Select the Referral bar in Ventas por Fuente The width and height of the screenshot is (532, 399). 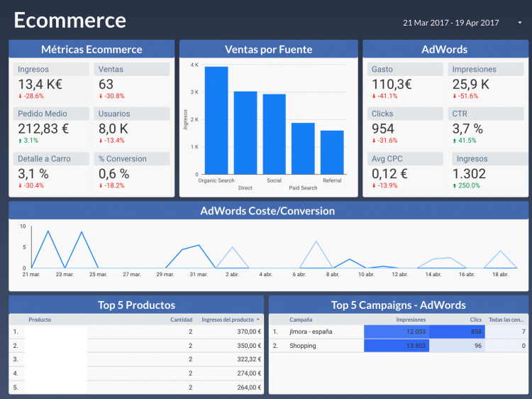coord(332,152)
